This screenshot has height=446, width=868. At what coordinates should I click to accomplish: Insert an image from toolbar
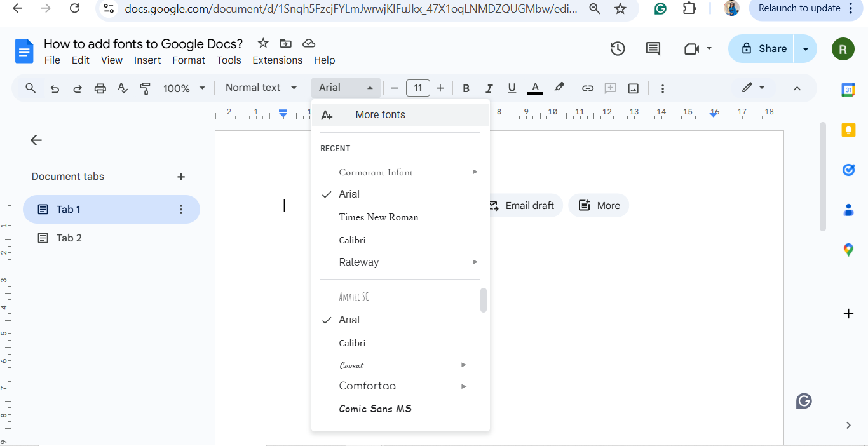click(634, 88)
